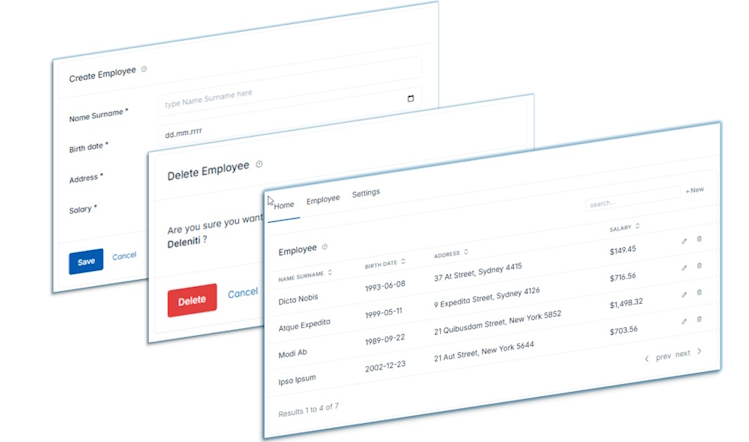Edit the Modi Ab employee record
Screen dimensions: 749x442
[x=684, y=294]
